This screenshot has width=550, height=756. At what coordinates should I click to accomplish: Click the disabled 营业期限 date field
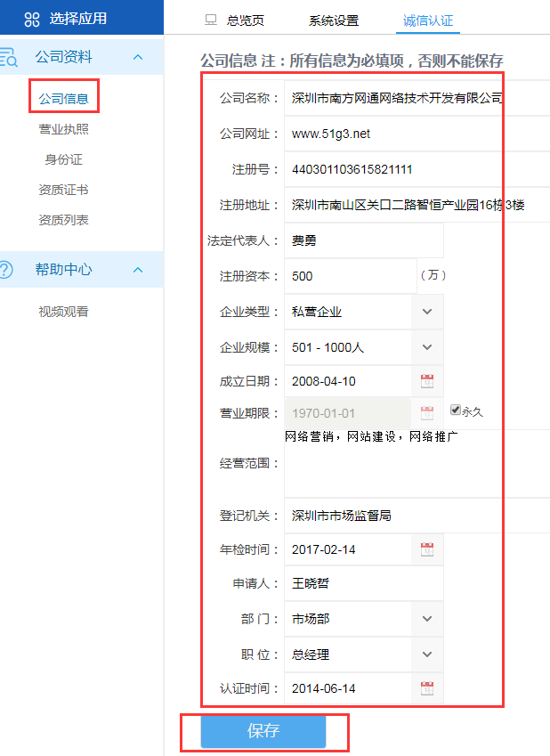[348, 413]
